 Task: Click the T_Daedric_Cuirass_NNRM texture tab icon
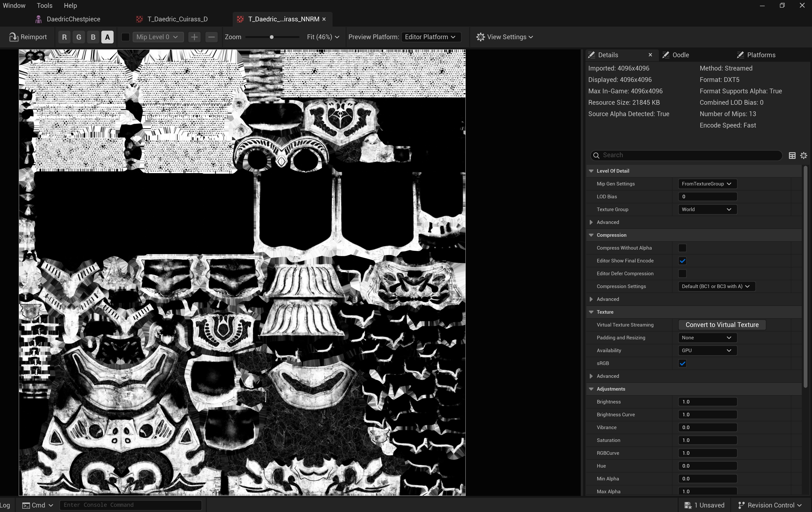coord(240,19)
